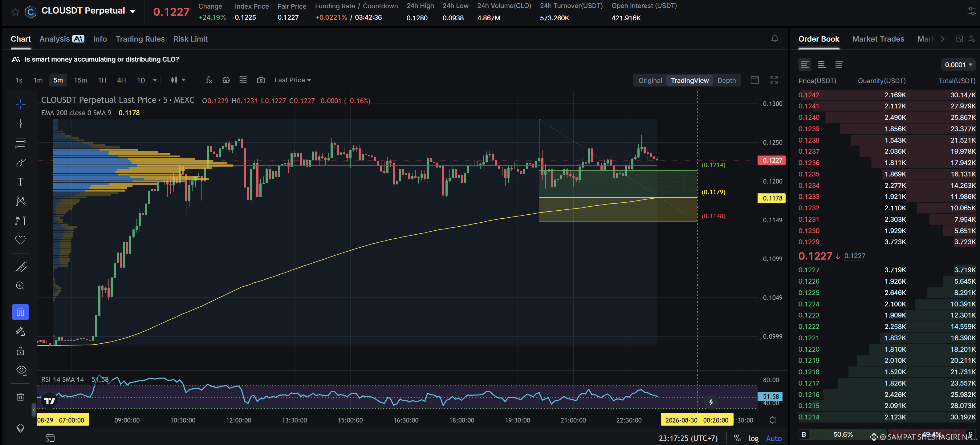980x445 pixels.
Task: Enter fullscreen chart mode
Action: coord(774,80)
